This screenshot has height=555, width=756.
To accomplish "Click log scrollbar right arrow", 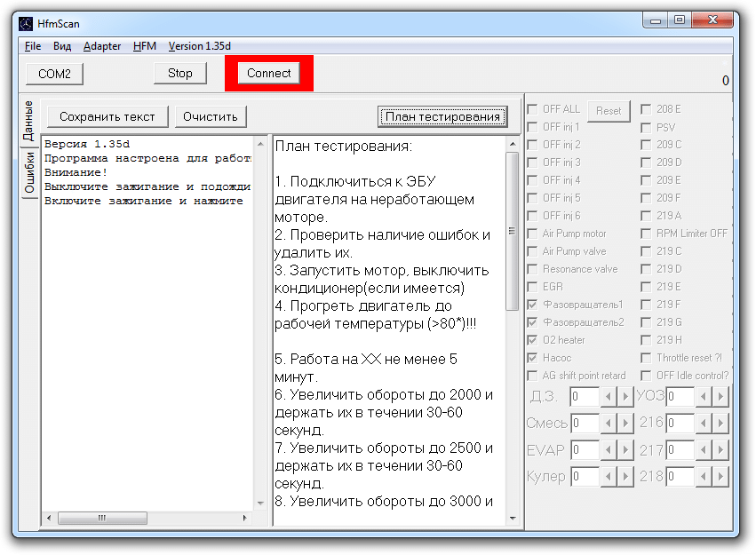I will pyautogui.click(x=244, y=518).
